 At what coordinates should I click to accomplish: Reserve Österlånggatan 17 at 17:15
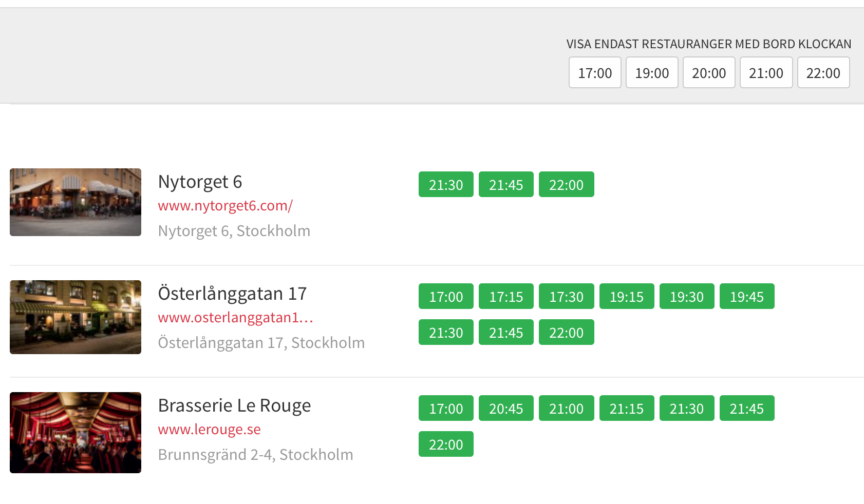pyautogui.click(x=506, y=296)
